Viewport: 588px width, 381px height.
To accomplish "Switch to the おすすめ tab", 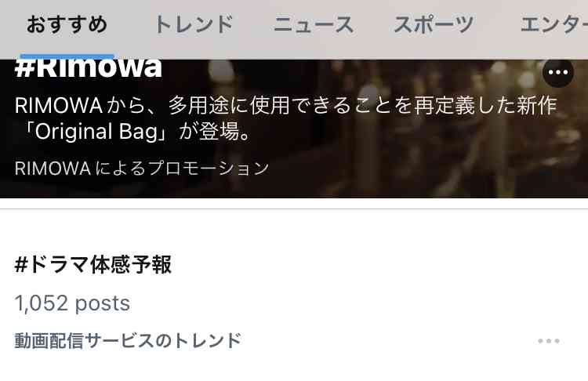I will 67,24.
